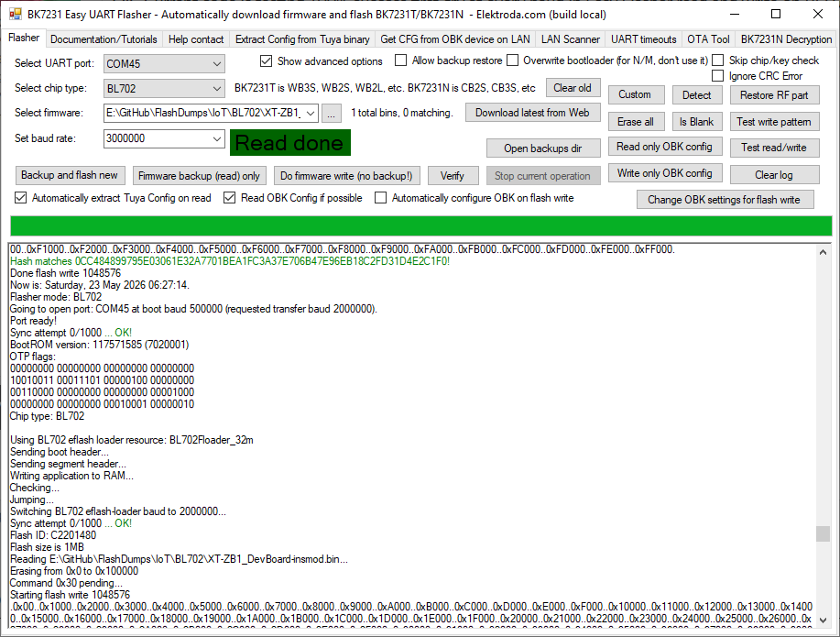Open the Documentation/Tutorials tab
Image resolution: width=840 pixels, height=637 pixels.
pyautogui.click(x=104, y=39)
